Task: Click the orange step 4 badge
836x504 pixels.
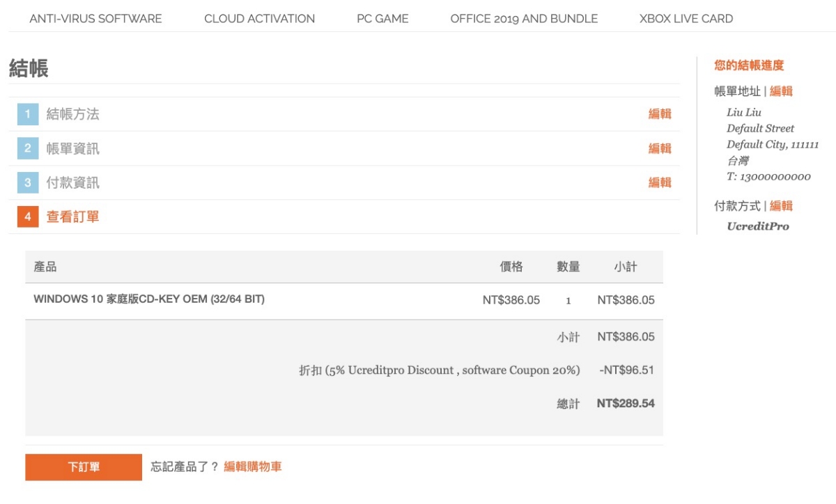Action: point(28,216)
